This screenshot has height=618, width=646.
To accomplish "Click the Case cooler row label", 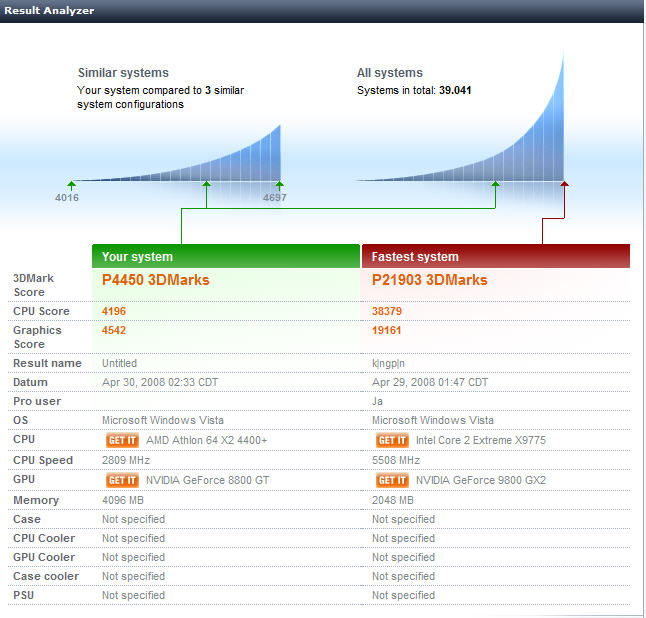I will tap(46, 576).
